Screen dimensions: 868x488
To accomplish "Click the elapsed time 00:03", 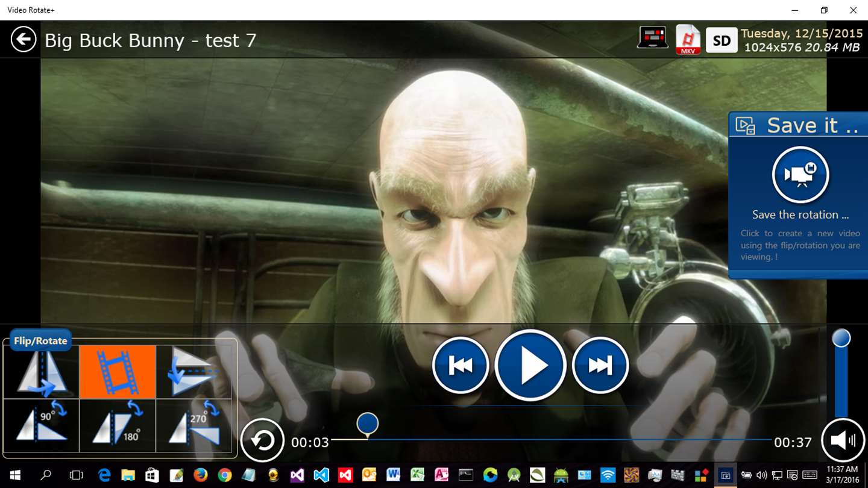I will pos(310,443).
